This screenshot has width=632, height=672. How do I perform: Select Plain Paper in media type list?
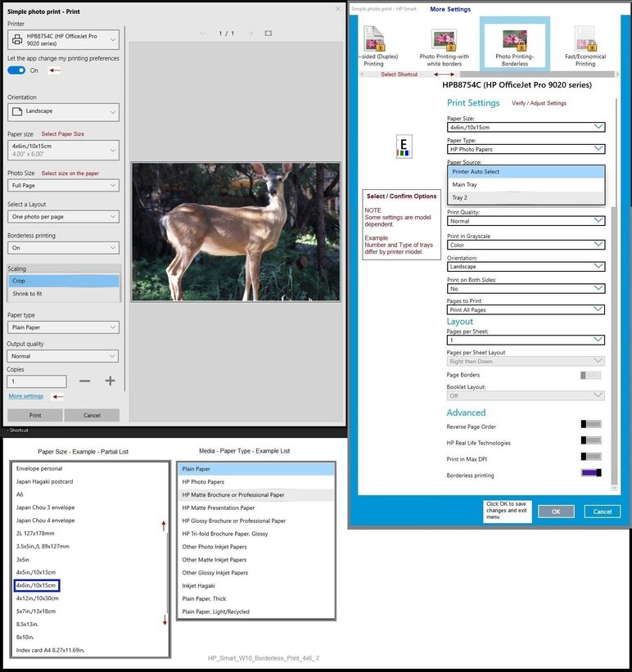(256, 469)
